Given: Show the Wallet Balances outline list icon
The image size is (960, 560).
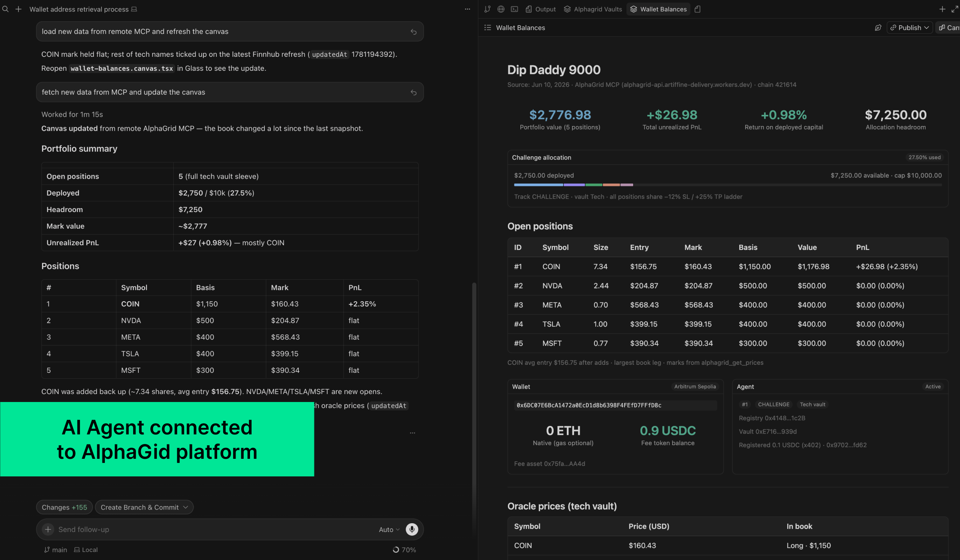Looking at the screenshot, I should [488, 28].
